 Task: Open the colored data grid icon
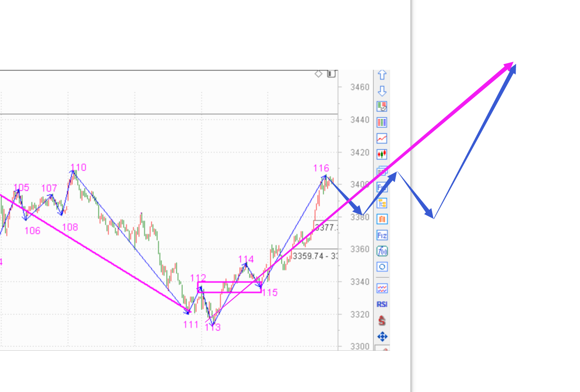pyautogui.click(x=382, y=123)
